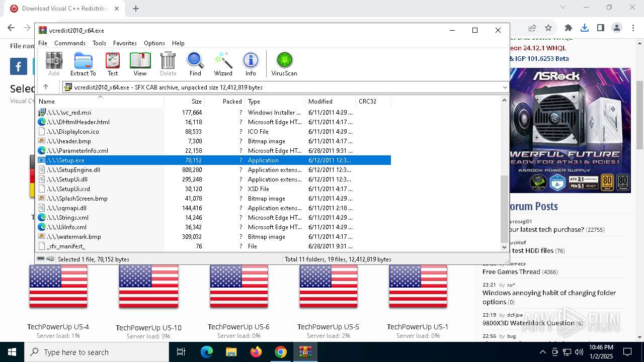Select the UiInfo.xml file
The height and width of the screenshot is (362, 644).
[213, 227]
